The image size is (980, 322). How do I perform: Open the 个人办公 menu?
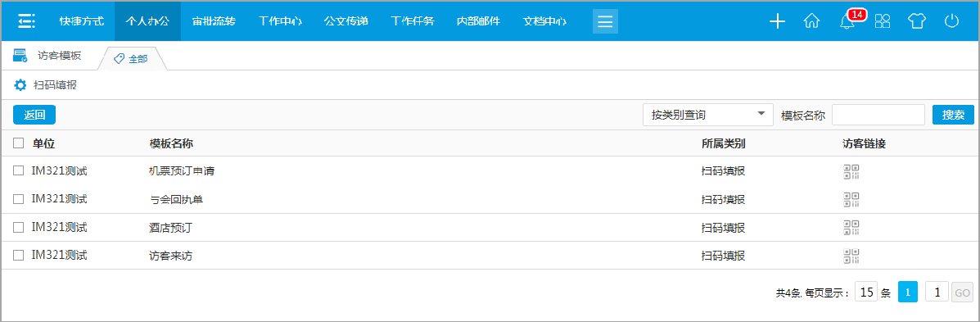pyautogui.click(x=147, y=21)
